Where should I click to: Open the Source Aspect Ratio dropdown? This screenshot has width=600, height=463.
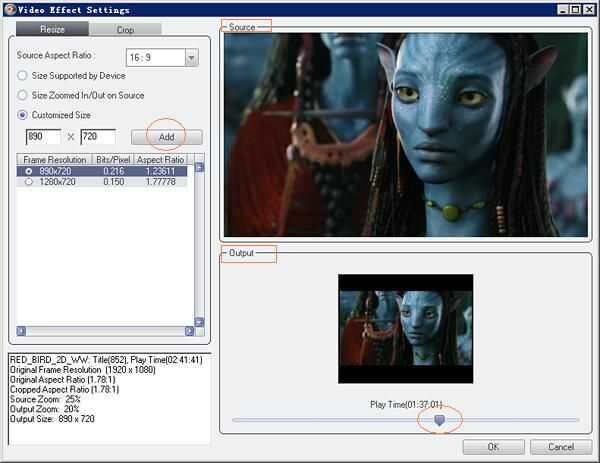[x=192, y=57]
